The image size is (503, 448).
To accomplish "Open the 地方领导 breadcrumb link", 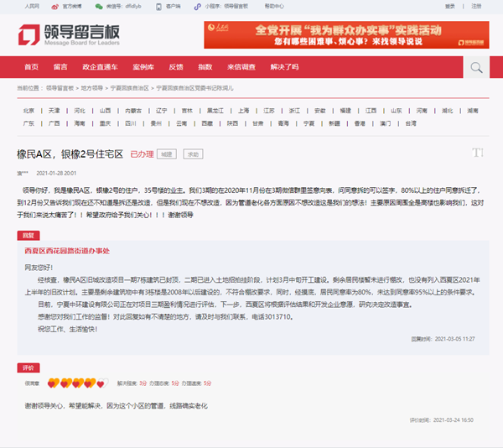I will 92,87.
